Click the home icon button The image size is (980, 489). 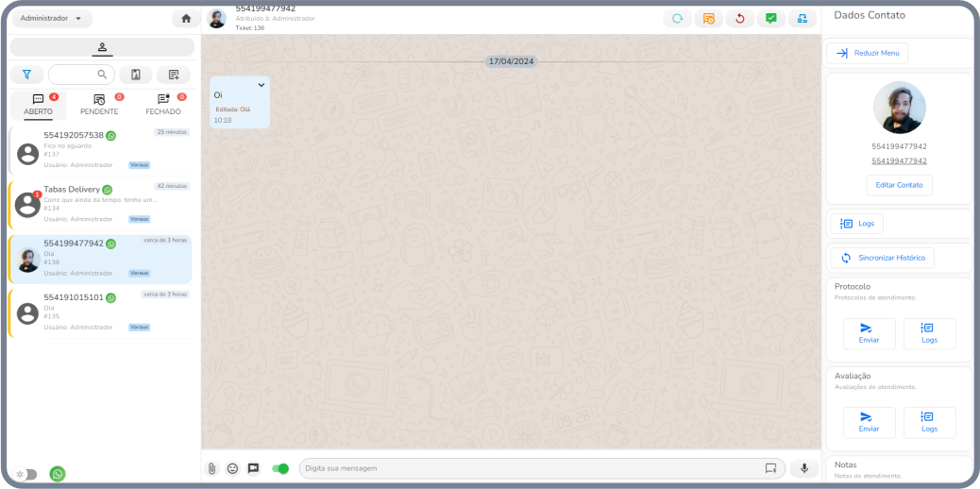(186, 19)
